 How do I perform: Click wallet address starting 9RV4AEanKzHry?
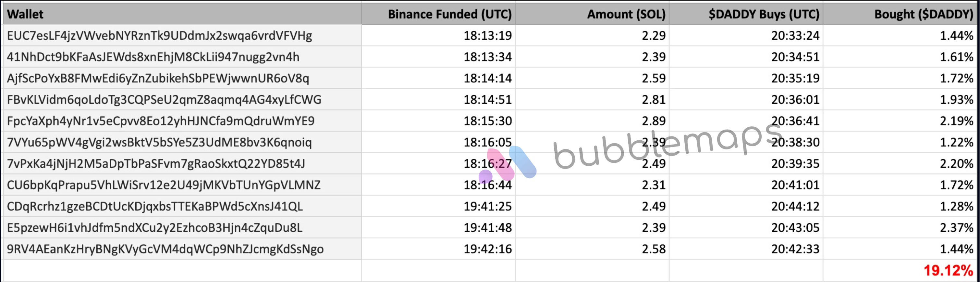tap(165, 249)
